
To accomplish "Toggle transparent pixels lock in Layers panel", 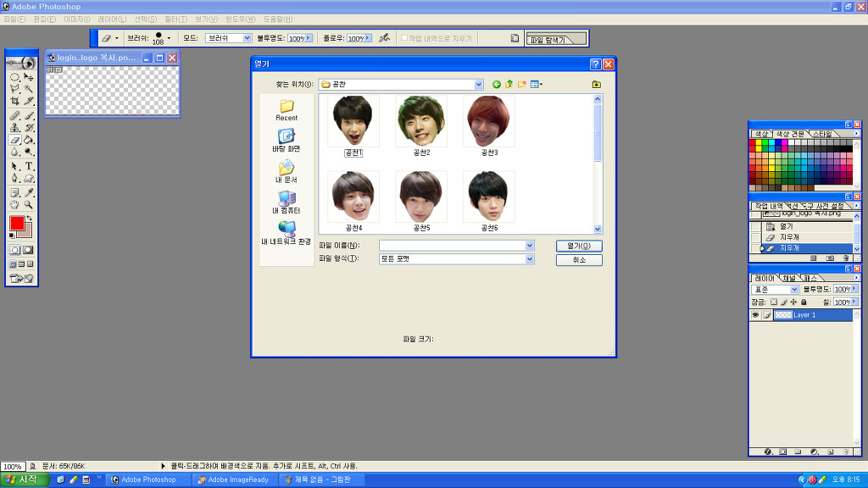I will (774, 302).
